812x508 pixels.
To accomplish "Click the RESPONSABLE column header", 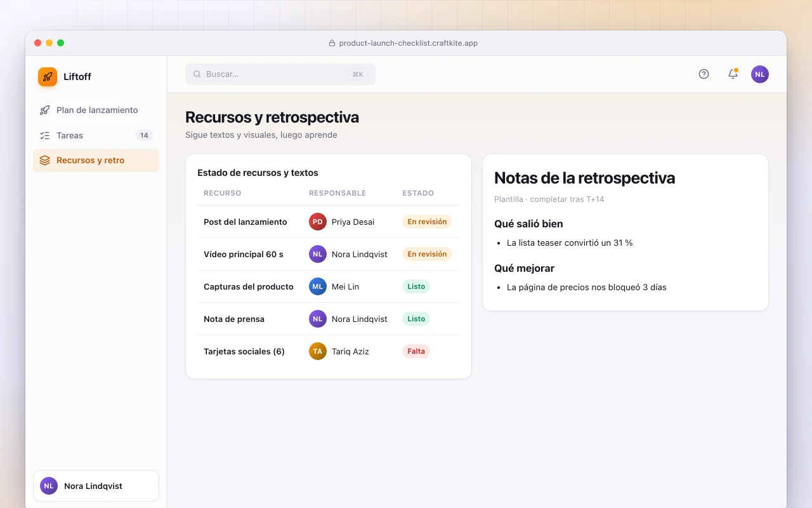I will point(337,193).
